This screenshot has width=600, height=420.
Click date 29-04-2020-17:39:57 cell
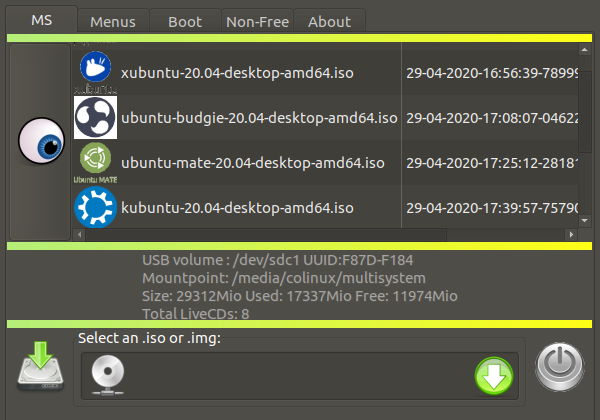[492, 208]
